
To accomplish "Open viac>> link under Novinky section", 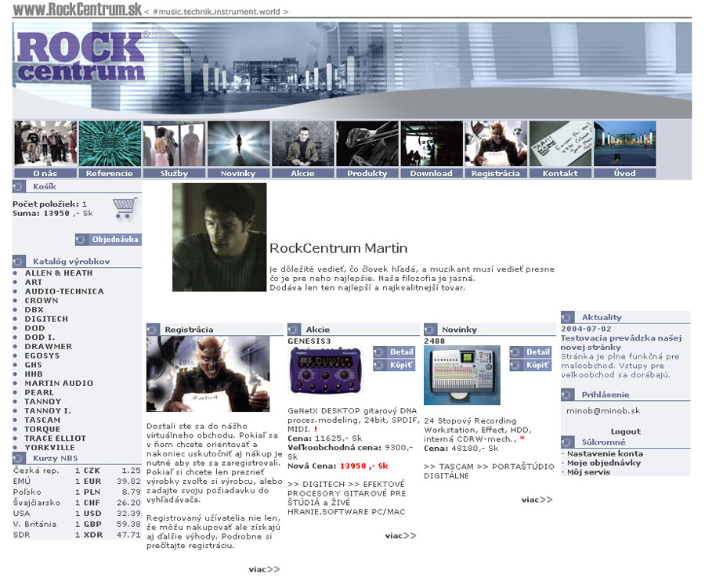I will 537,500.
